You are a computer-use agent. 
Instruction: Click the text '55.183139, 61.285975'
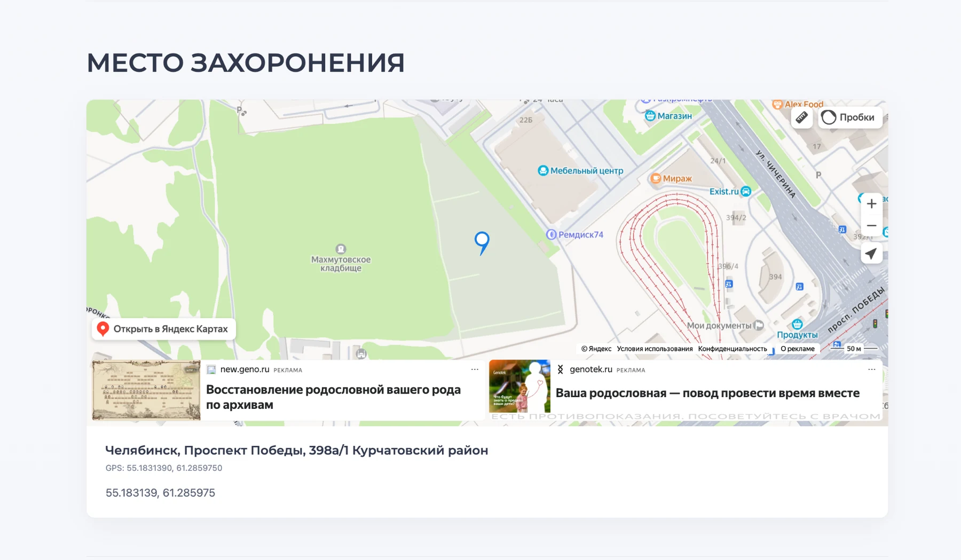160,493
